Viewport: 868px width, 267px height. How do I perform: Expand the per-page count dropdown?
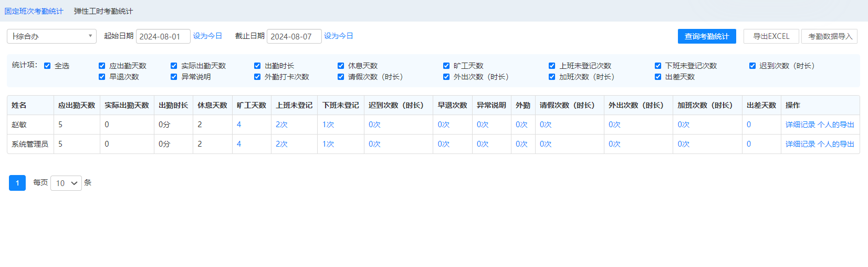(66, 183)
